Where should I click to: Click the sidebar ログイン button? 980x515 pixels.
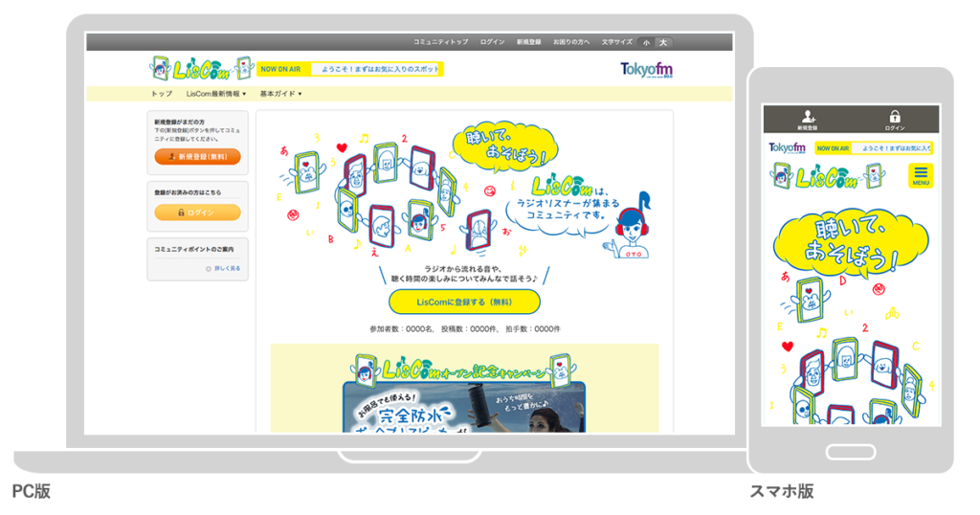coord(197,213)
